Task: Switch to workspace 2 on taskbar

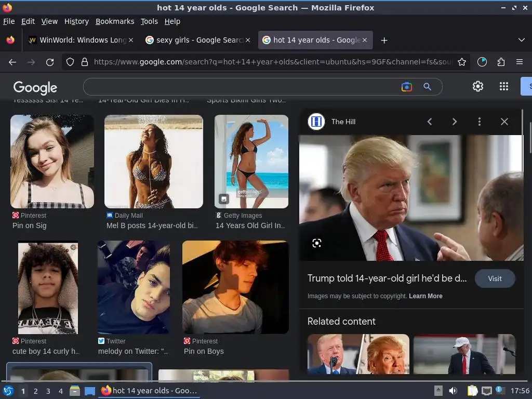Action: point(36,391)
